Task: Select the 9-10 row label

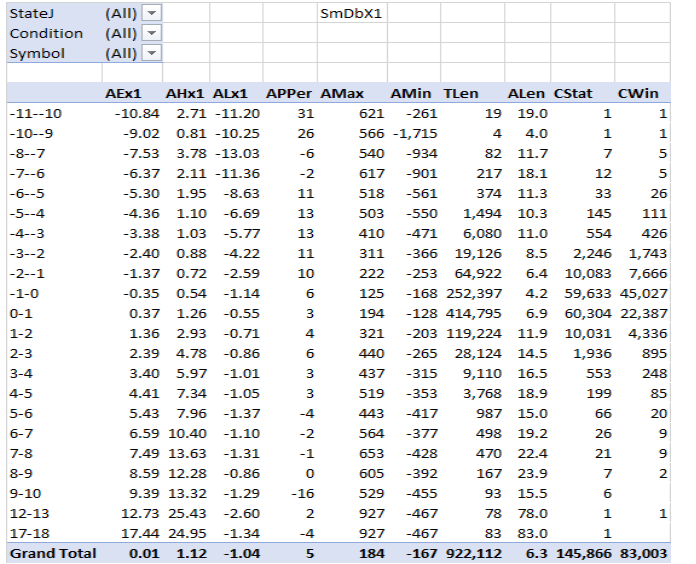Action: click(25, 493)
